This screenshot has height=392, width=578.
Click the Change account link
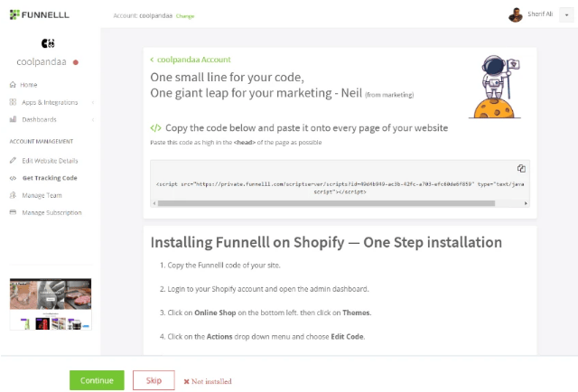(x=185, y=16)
